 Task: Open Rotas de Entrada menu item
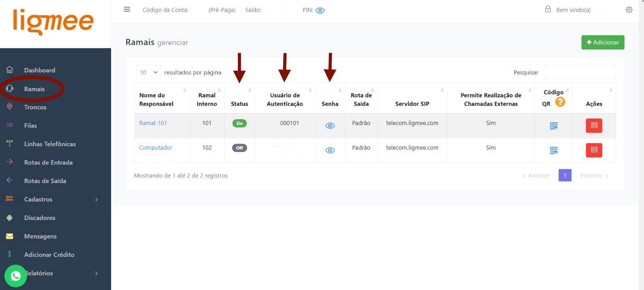pos(48,162)
